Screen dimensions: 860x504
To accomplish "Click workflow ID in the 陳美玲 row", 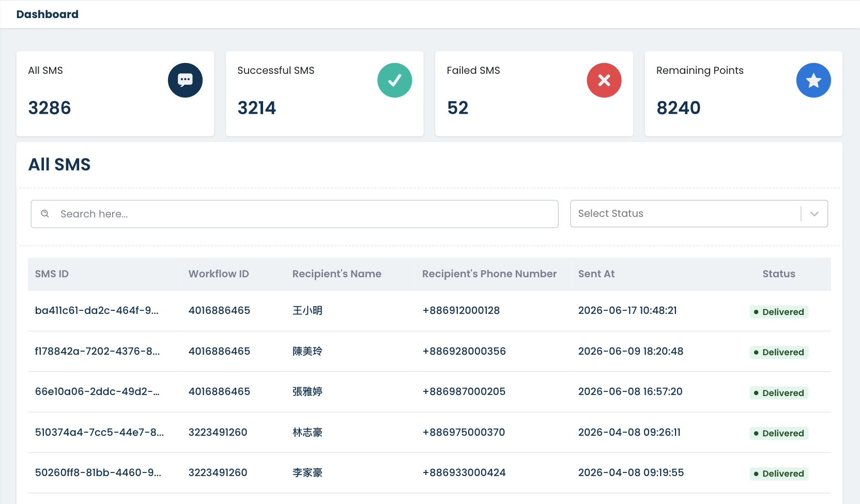I will tap(219, 352).
